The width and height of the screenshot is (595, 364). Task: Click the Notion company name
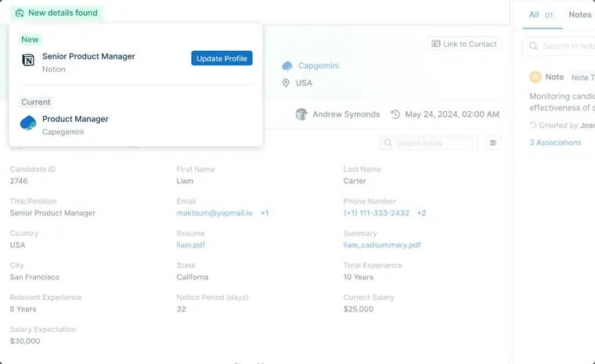[54, 69]
